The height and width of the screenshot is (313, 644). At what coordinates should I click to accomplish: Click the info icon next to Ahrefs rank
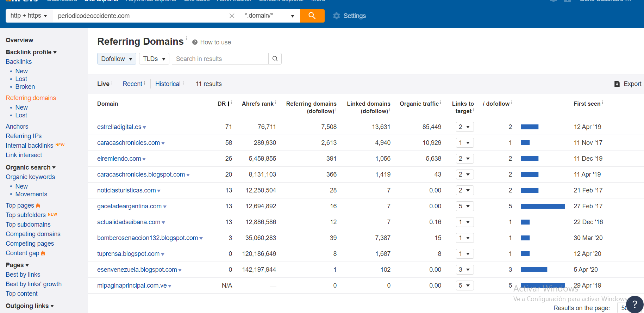(x=275, y=103)
